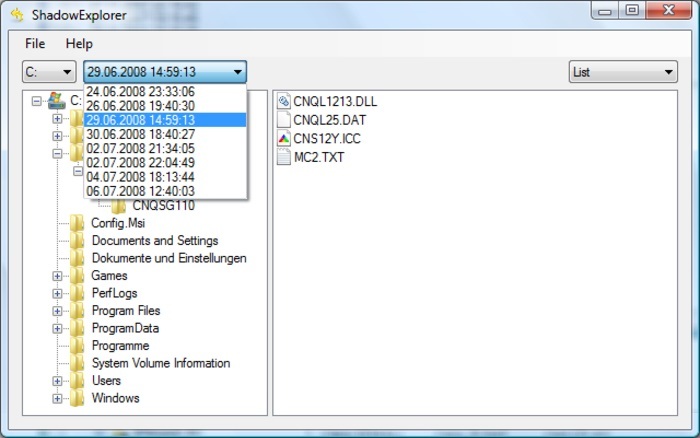Open the File menu
Viewport: 700px width, 438px height.
[x=35, y=44]
